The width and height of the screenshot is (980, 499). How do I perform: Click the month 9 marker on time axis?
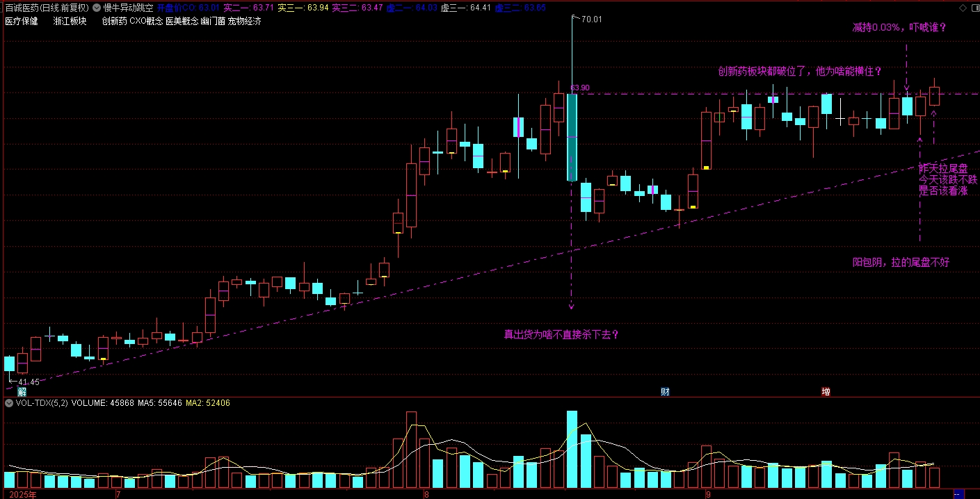(x=709, y=494)
